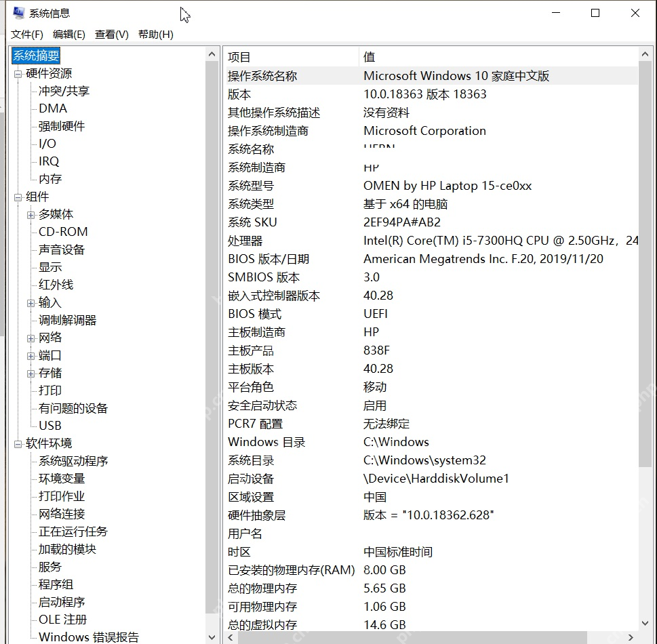The height and width of the screenshot is (644, 657).
Task: Maximize the 系统信息 window
Action: coord(595,13)
